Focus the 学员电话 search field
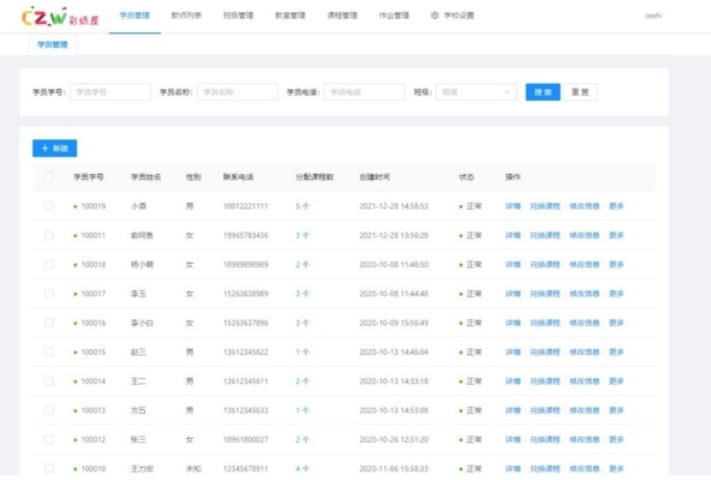 (365, 92)
